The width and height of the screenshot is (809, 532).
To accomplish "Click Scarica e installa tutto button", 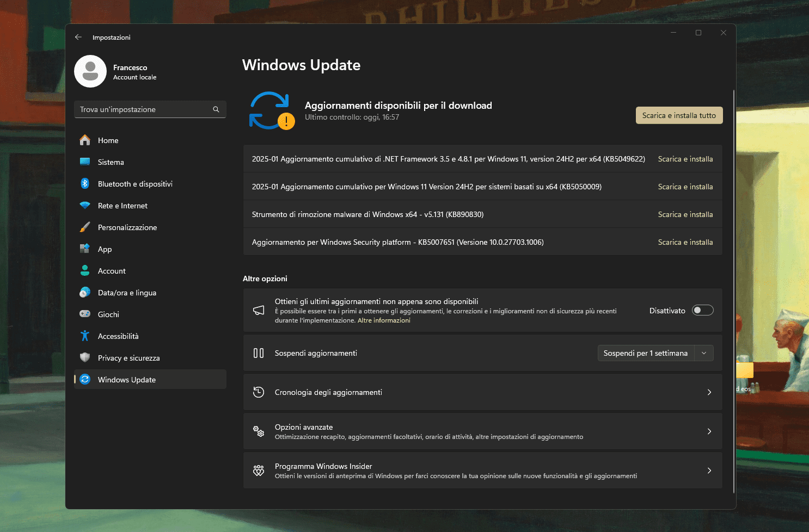I will (679, 115).
